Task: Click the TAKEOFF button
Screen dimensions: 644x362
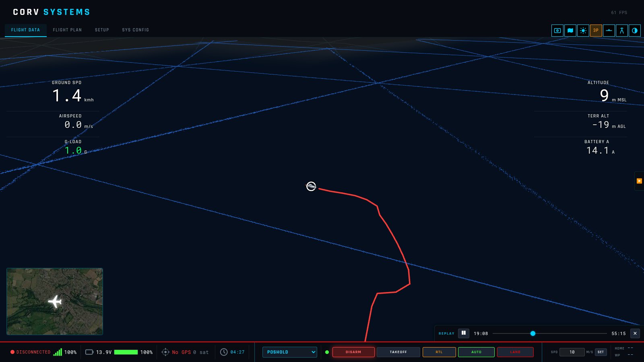Action: pos(398,352)
